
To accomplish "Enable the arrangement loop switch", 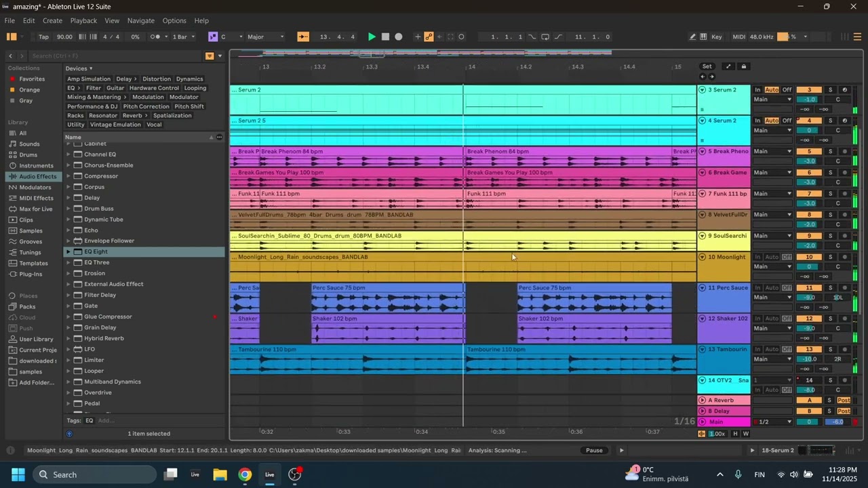I will [x=545, y=37].
